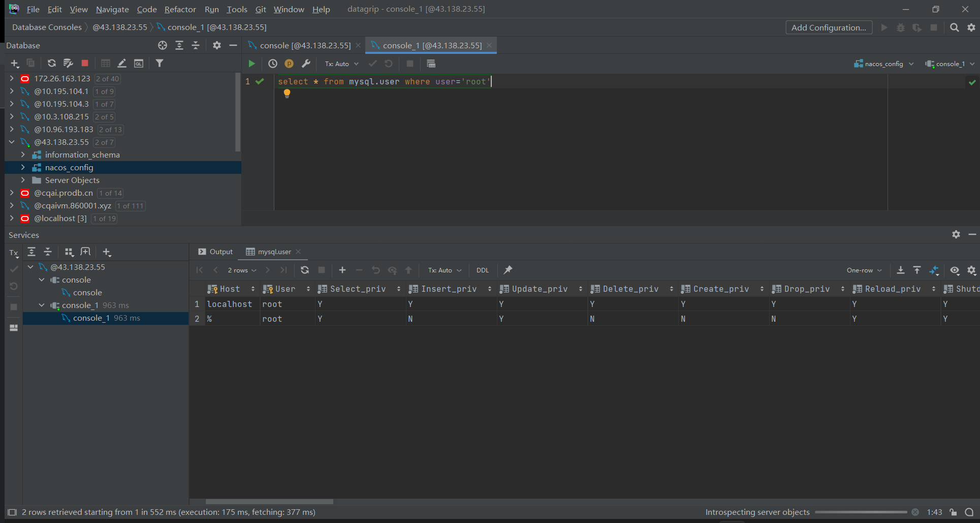Select the localhost Host cell

[x=232, y=304]
